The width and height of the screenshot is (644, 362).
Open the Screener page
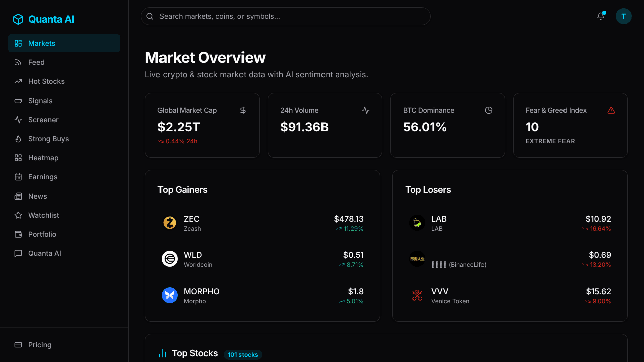point(64,120)
